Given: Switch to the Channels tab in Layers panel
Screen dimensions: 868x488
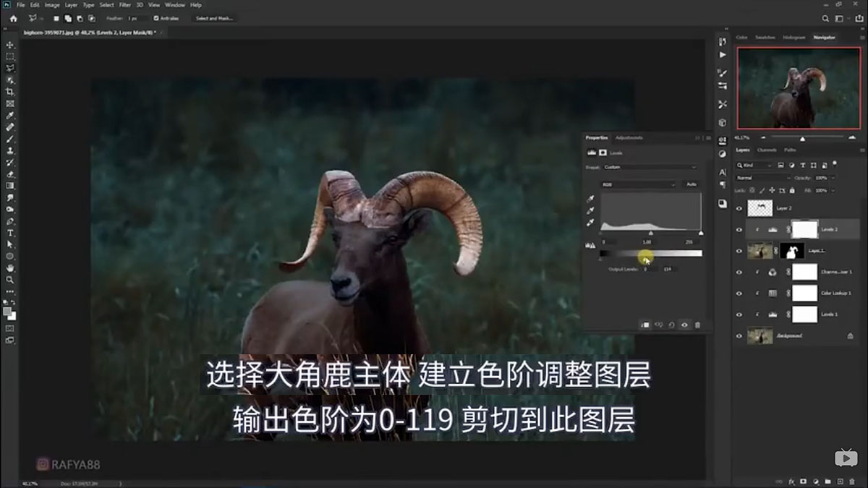Looking at the screenshot, I should point(765,150).
